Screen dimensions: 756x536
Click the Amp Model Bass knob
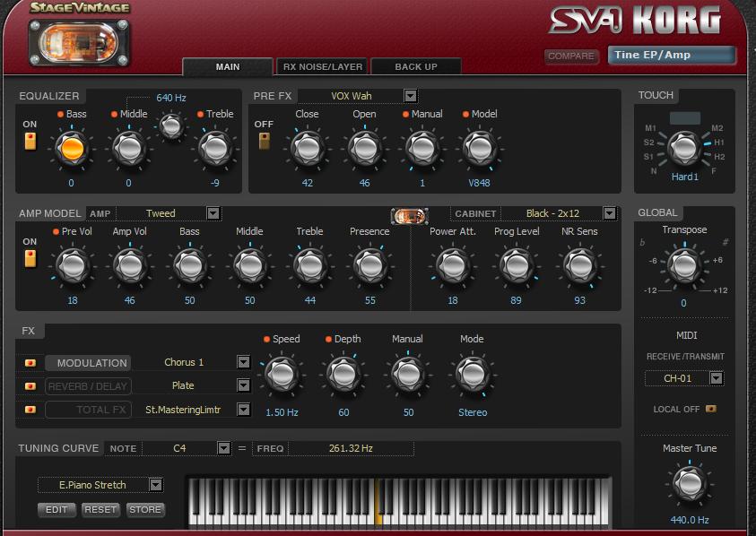pyautogui.click(x=190, y=266)
